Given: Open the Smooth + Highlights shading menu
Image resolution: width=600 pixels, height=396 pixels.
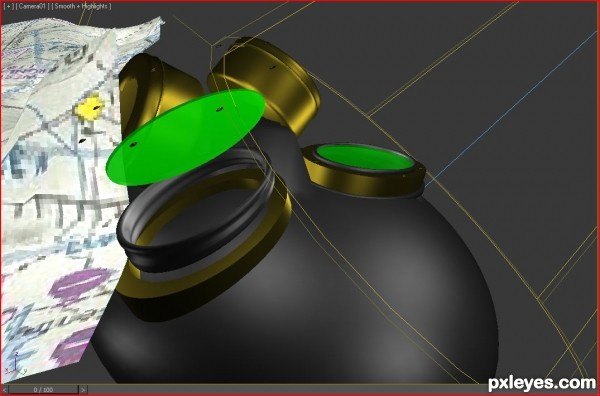Looking at the screenshot, I should click(82, 7).
